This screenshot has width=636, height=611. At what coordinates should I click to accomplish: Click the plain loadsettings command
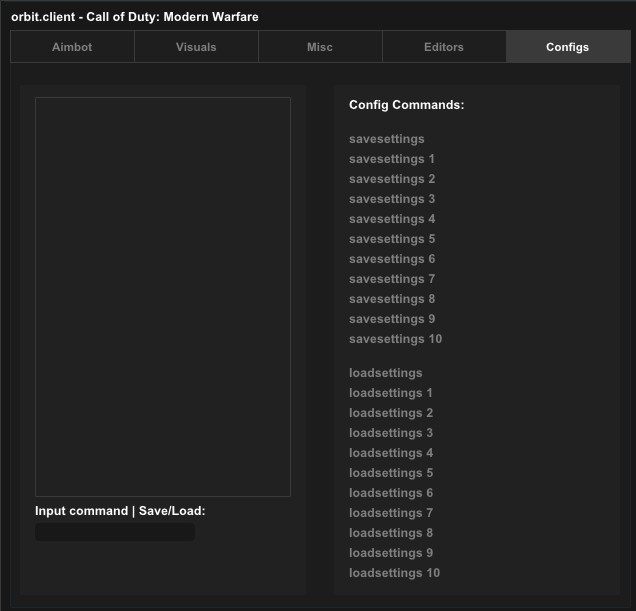(385, 373)
